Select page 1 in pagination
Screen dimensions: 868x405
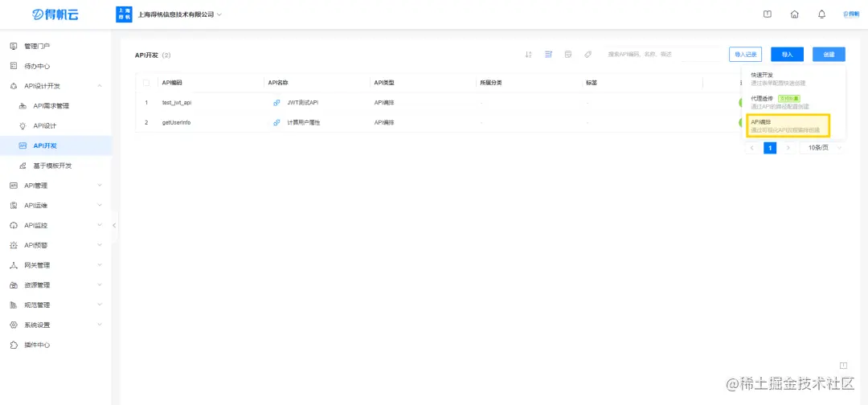pos(770,148)
